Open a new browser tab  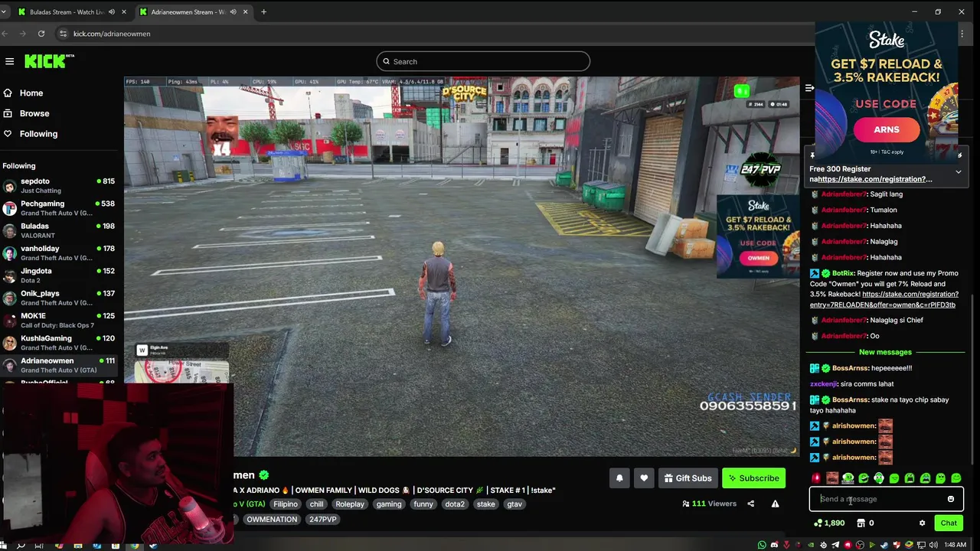pyautogui.click(x=263, y=12)
